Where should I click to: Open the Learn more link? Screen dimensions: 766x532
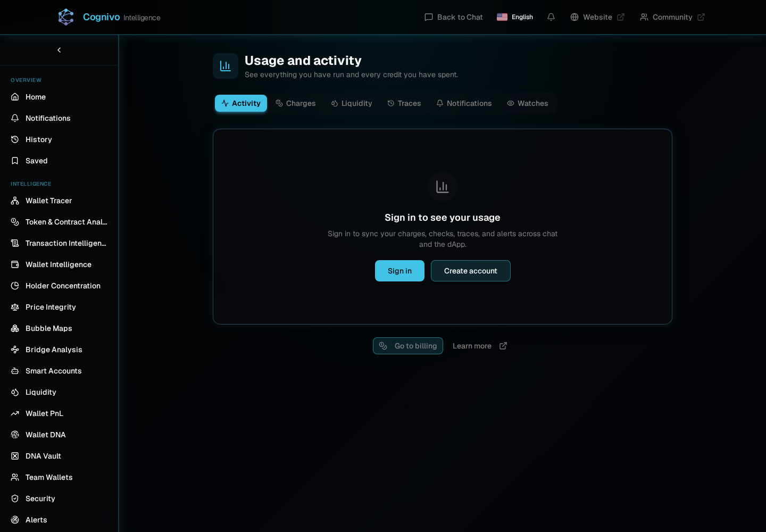(480, 346)
